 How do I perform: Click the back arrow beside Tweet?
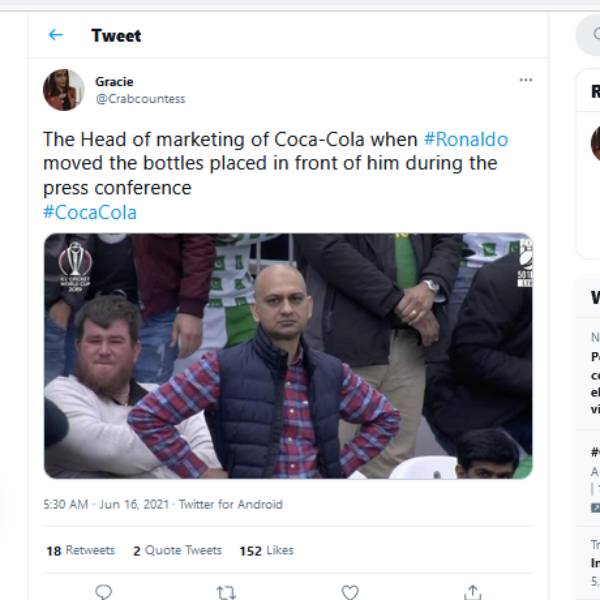tap(55, 35)
